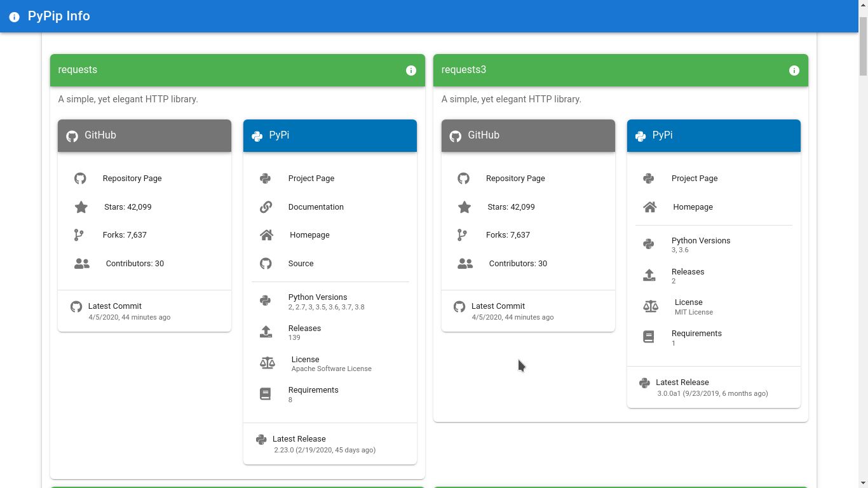Screen dimensions: 868x488
Task: Click Python logo in requests3 PyPi header
Action: (641, 136)
